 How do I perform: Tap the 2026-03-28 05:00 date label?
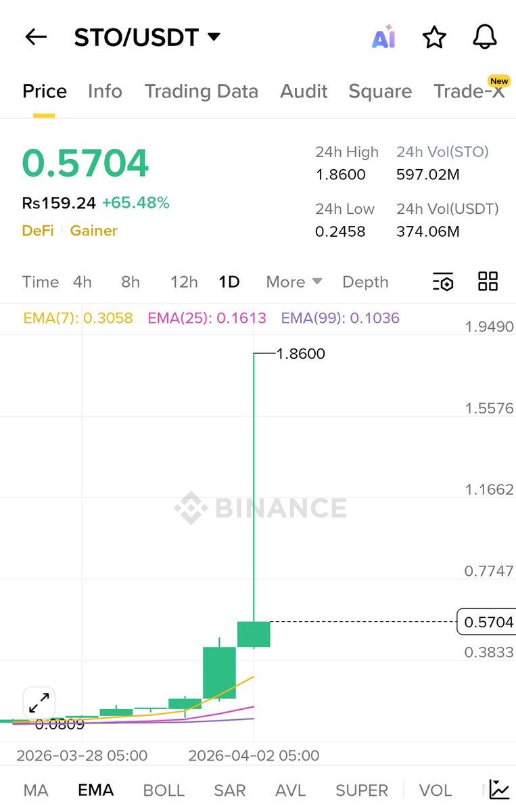pos(82,755)
